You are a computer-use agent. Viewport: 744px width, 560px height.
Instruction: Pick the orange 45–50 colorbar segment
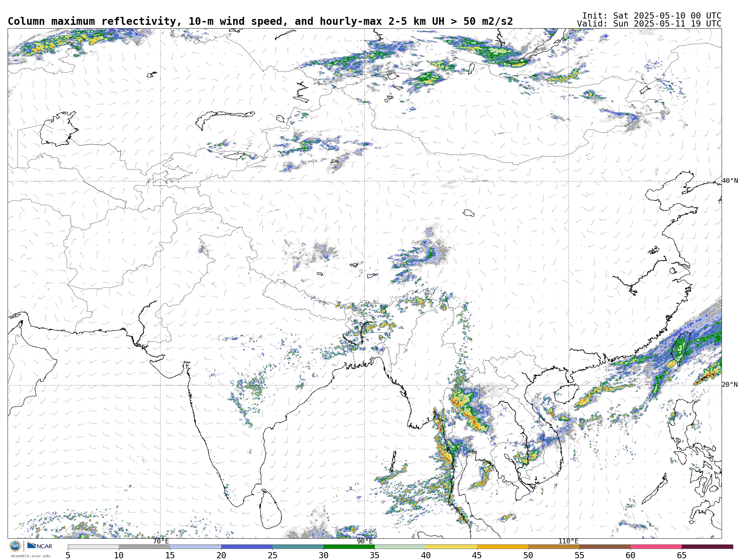[503, 547]
